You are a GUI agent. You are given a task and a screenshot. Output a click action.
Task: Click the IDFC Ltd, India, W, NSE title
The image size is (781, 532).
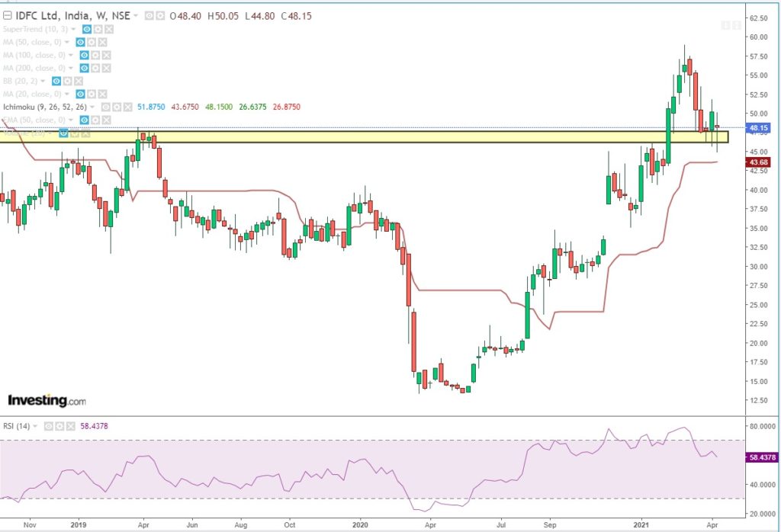(72, 16)
